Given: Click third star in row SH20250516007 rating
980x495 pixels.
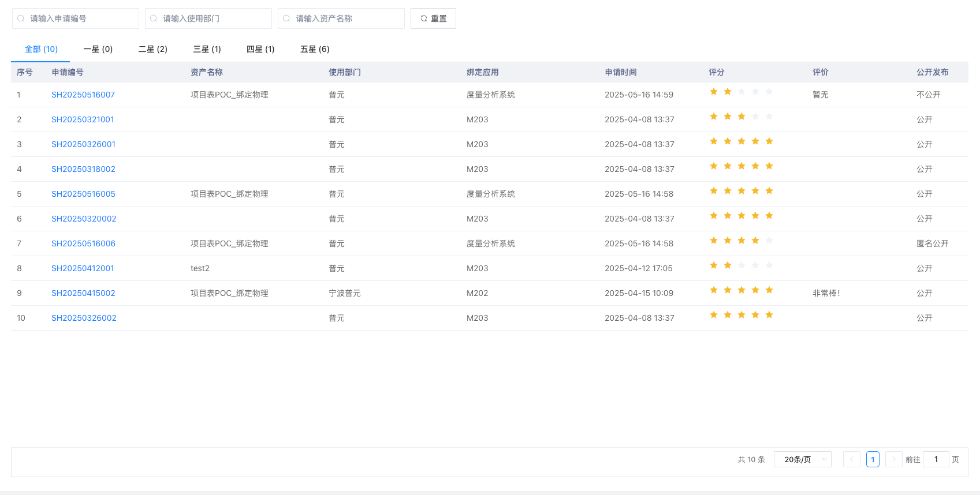Looking at the screenshot, I should point(741,92).
